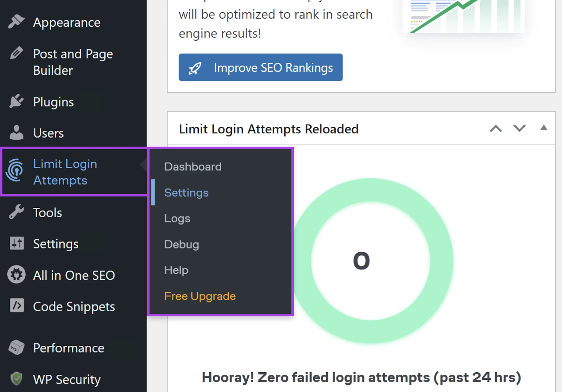
Task: Click the Settings sliders icon in sidebar
Action: click(17, 243)
